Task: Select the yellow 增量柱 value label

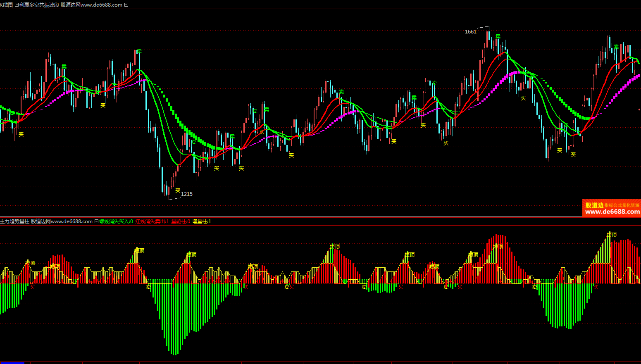Action: pos(202,221)
